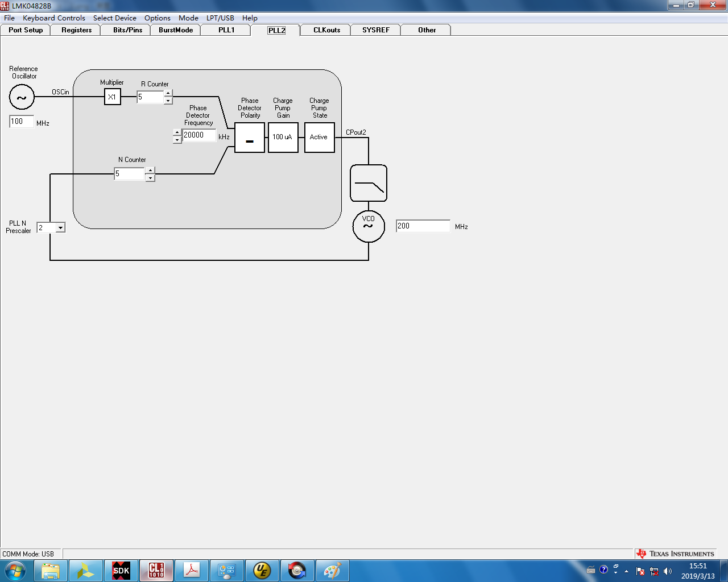
Task: Decrease the N Counter value
Action: 150,178
